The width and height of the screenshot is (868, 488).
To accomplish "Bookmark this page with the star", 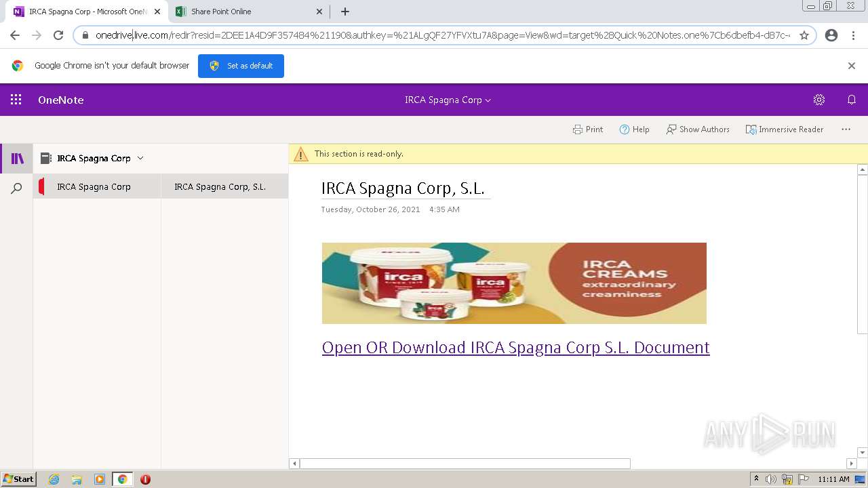I will pyautogui.click(x=804, y=35).
